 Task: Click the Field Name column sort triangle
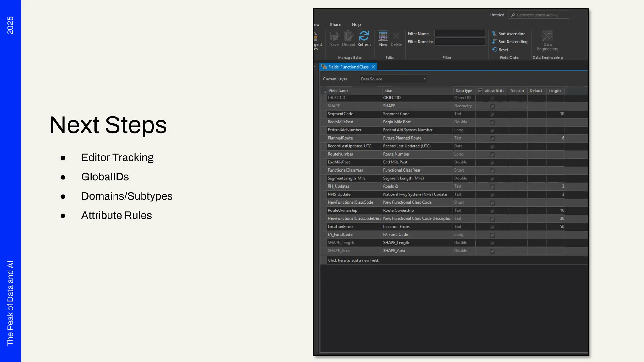[x=325, y=91]
